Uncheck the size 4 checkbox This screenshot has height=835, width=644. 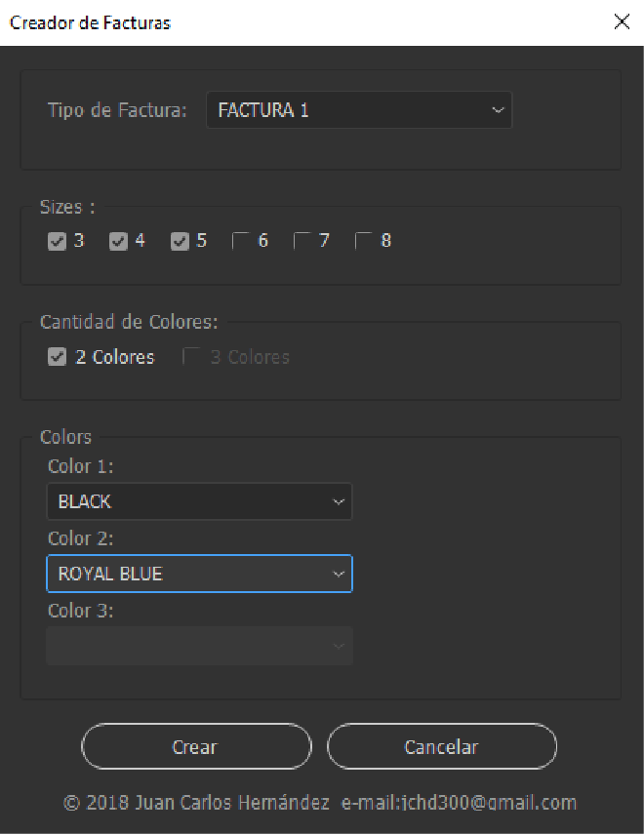click(119, 241)
